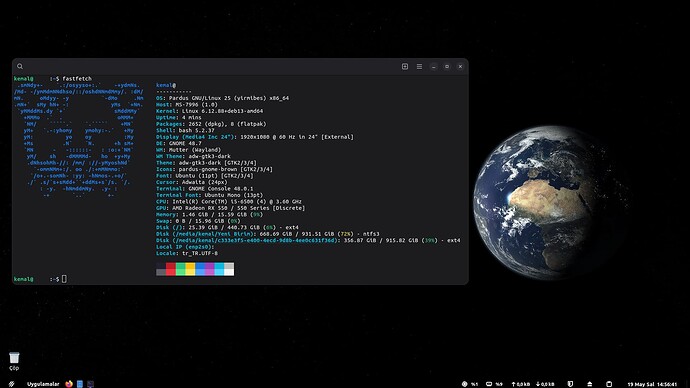
Task: Click the yellow color block in fastfetch output
Action: click(190, 269)
